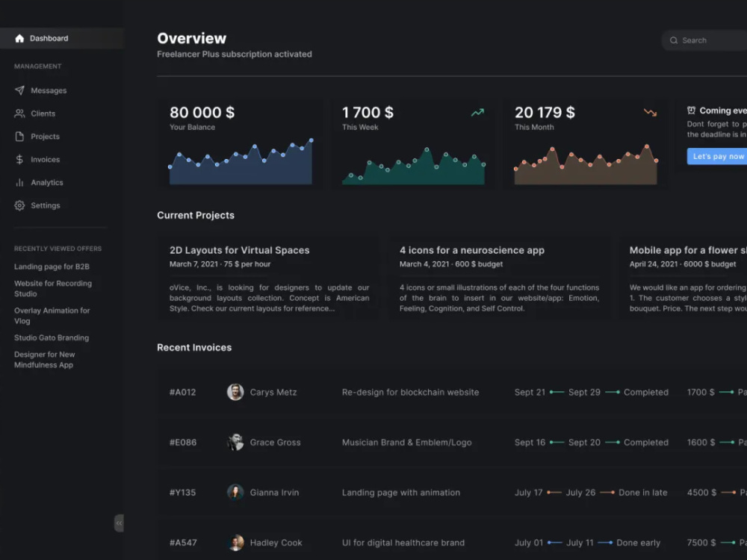This screenshot has height=560, width=747.
Task: Open Messages in the sidebar
Action: (49, 90)
